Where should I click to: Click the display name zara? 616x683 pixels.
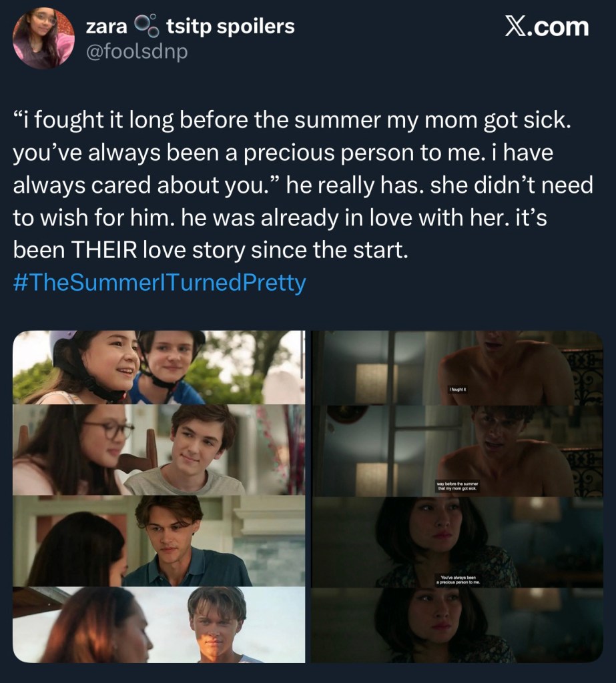[106, 27]
